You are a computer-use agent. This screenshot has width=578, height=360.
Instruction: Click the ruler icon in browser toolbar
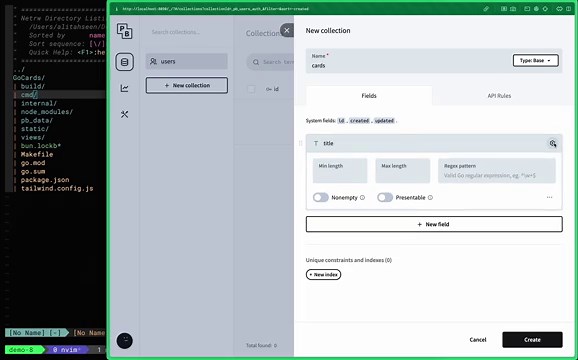486,9
